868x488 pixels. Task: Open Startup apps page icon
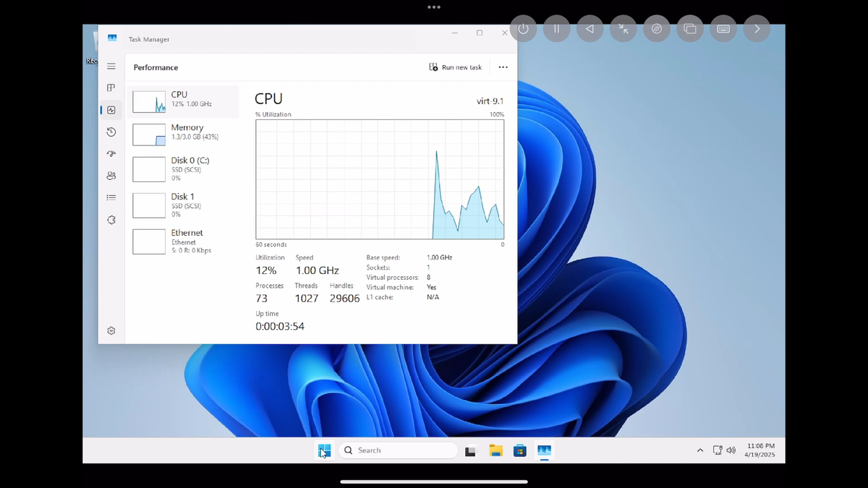tap(111, 153)
